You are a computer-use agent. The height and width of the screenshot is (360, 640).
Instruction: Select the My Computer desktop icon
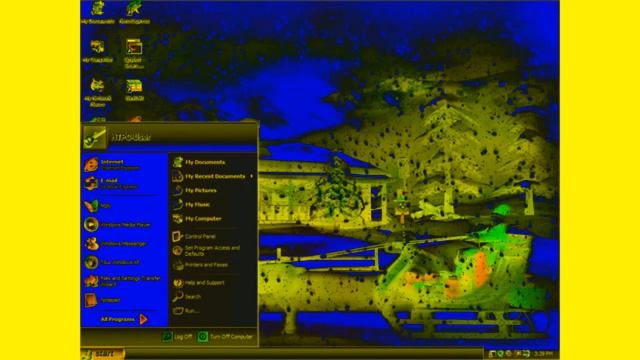point(97,51)
